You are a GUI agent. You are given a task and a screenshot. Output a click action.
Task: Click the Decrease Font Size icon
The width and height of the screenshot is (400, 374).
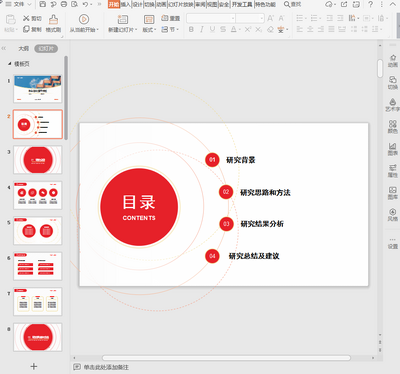click(281, 18)
